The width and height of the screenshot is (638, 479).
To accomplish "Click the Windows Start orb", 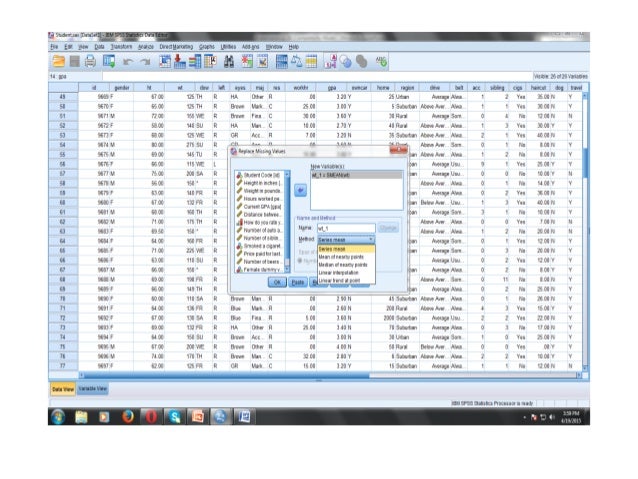I will point(58,417).
